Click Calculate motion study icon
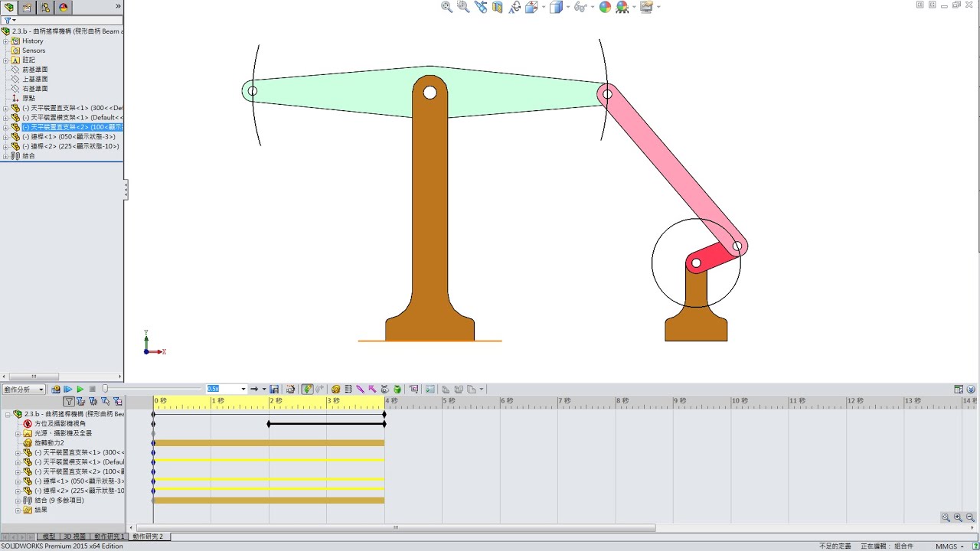Screen dimensions: 980x551 [x=56, y=390]
